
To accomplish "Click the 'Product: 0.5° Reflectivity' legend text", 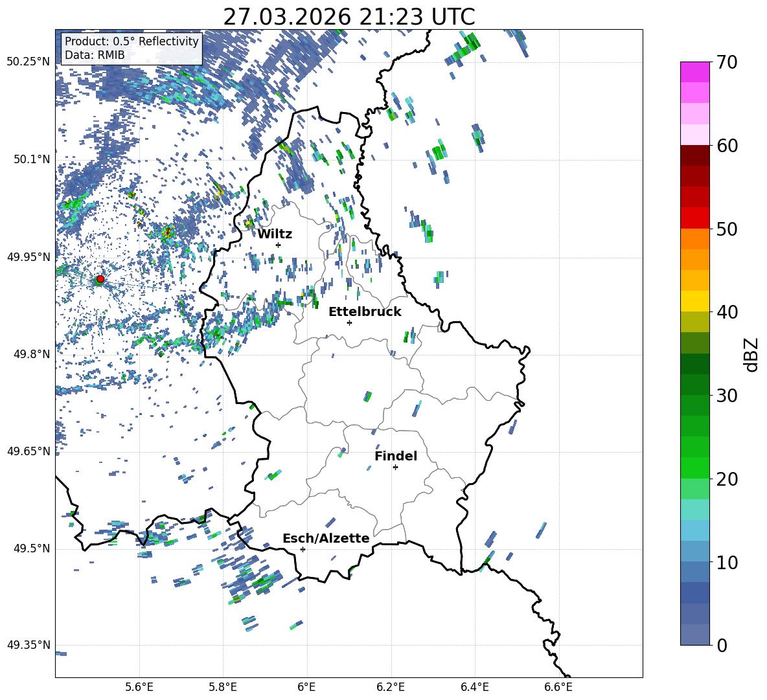I will [132, 41].
